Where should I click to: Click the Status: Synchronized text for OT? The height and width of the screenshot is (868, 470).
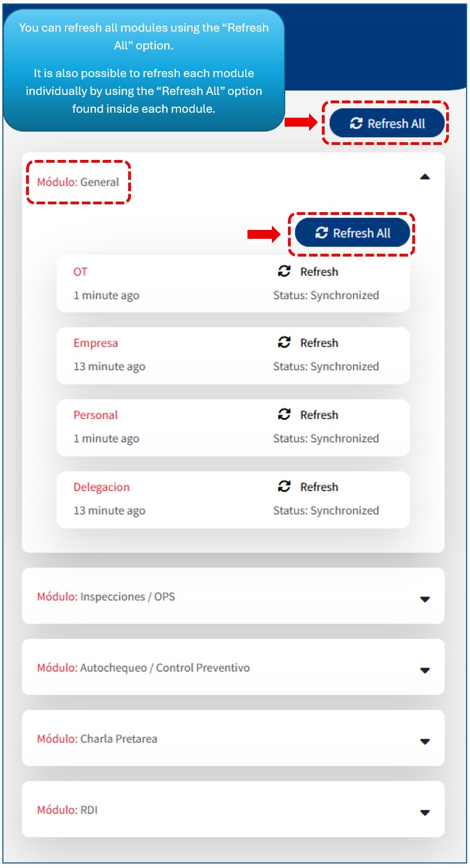(326, 295)
